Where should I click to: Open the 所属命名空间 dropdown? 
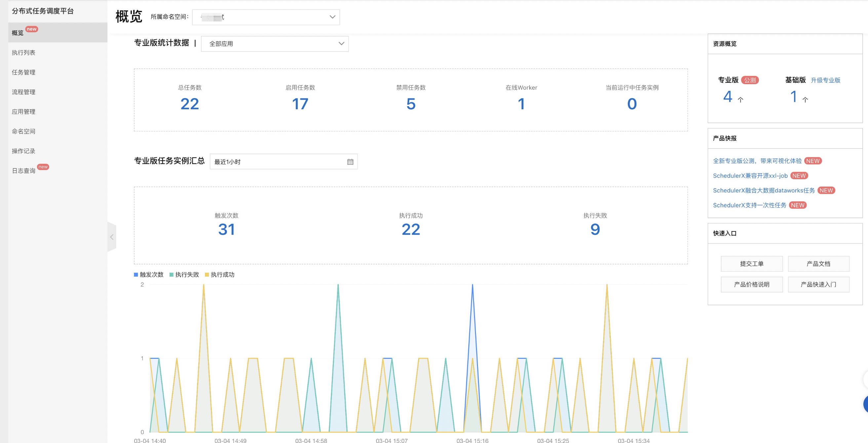(266, 17)
